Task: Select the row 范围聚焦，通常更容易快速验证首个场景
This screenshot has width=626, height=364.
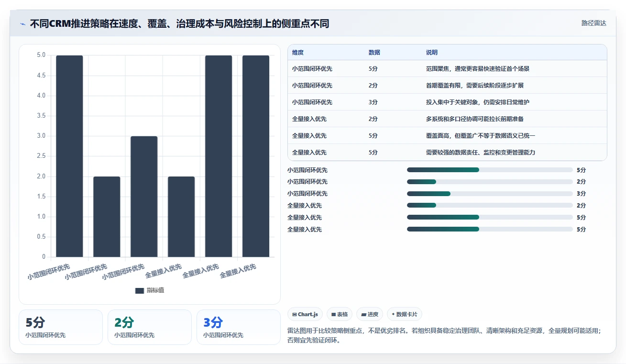Action: click(x=447, y=69)
